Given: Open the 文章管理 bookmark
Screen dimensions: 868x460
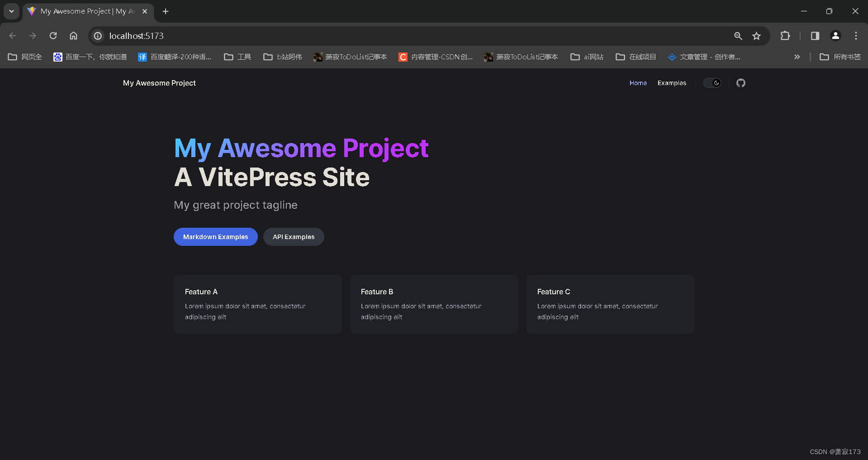Looking at the screenshot, I should [704, 57].
